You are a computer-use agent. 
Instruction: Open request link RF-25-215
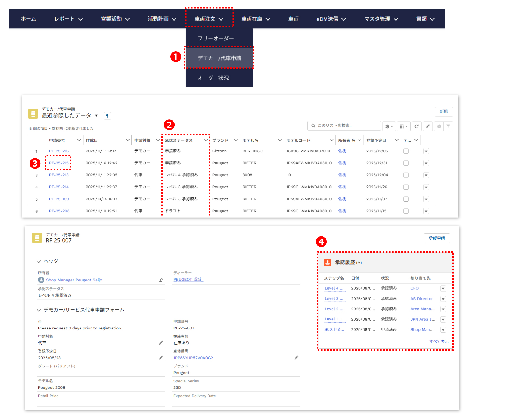(x=59, y=163)
